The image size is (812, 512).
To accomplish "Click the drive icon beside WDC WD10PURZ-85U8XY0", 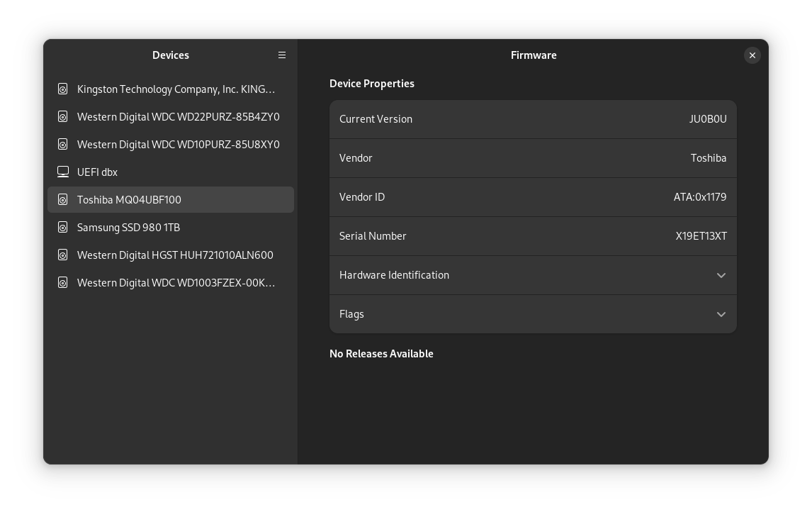I will click(62, 144).
